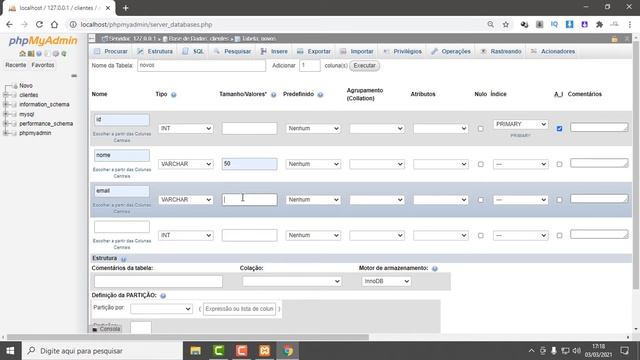Collapse navigation panel links icon
The width and height of the screenshot is (640, 360).
click(74, 76)
